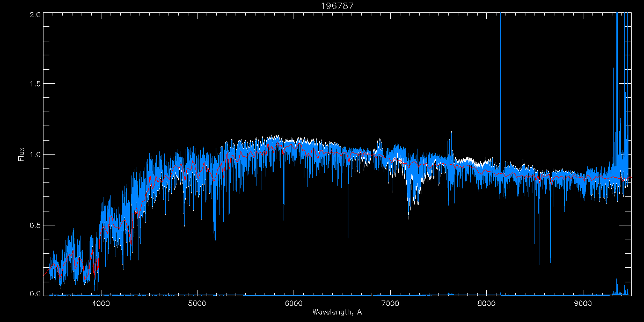Click x-axis tick label 8000
The width and height of the screenshot is (644, 322).
pyautogui.click(x=487, y=303)
